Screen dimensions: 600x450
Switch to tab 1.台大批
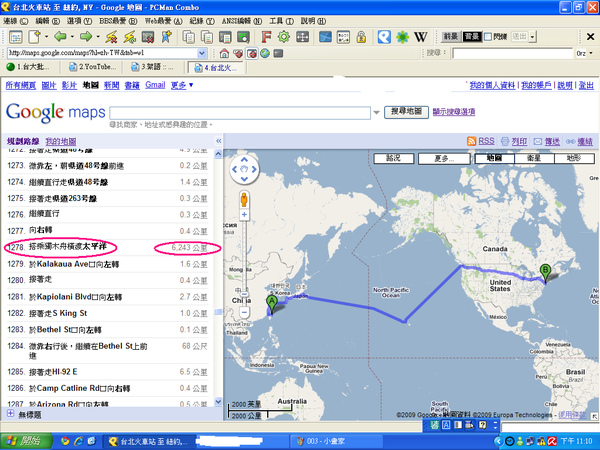click(x=30, y=67)
